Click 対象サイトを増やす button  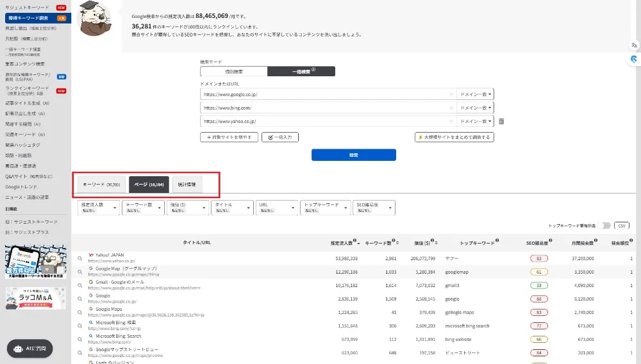229,137
